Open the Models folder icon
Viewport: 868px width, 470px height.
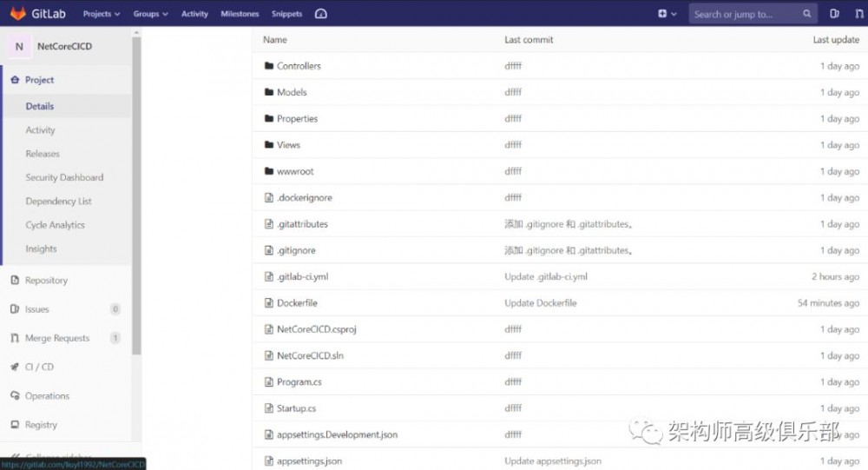(x=269, y=93)
